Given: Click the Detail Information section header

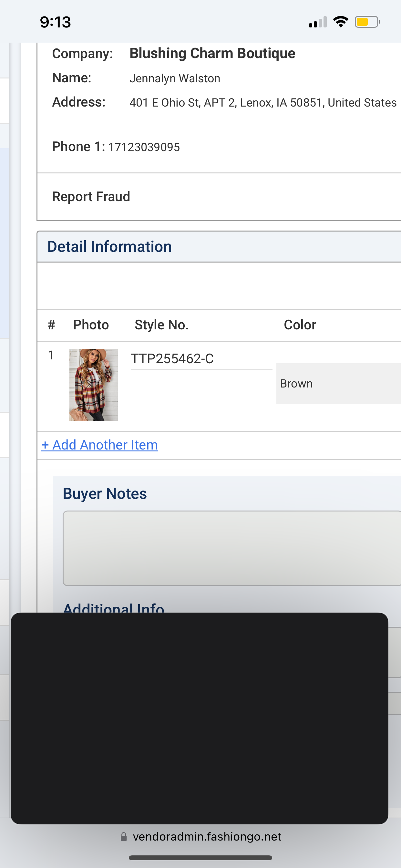Looking at the screenshot, I should pos(109,247).
